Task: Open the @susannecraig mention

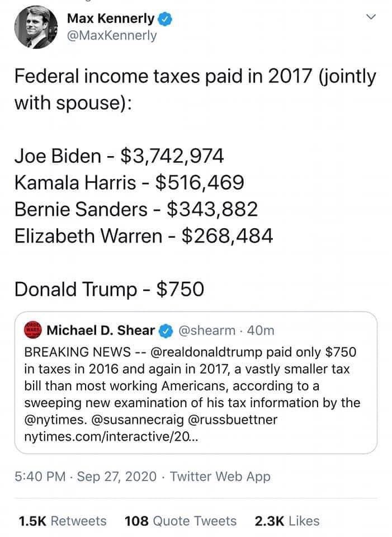Action: pyautogui.click(x=138, y=420)
